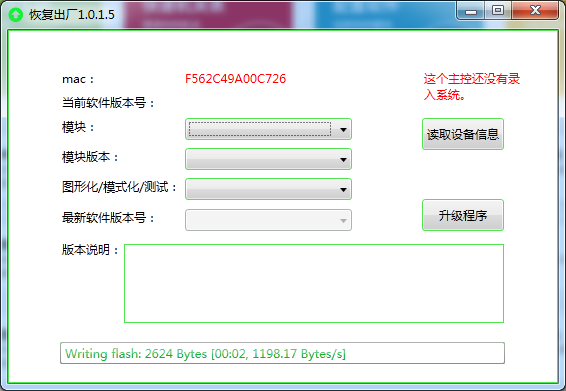This screenshot has height=391, width=566.
Task: Click the 恢复出厂1.0.1.5 window title
Action: click(x=71, y=15)
